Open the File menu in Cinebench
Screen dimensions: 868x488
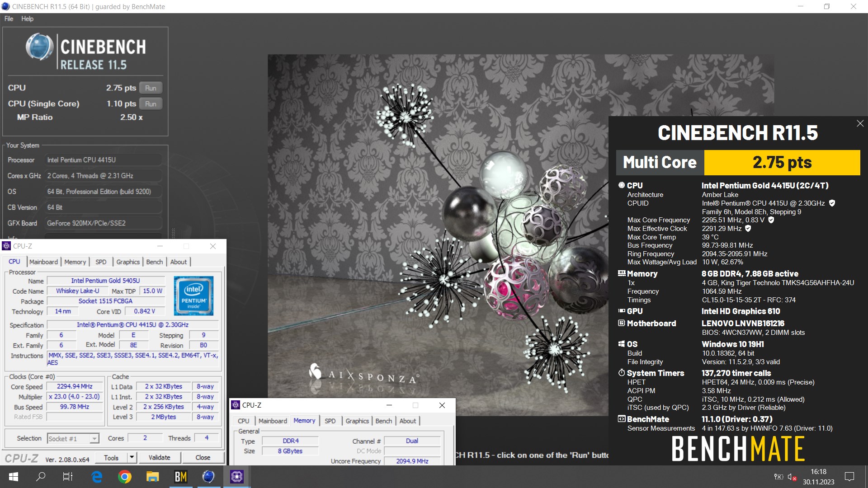click(9, 19)
